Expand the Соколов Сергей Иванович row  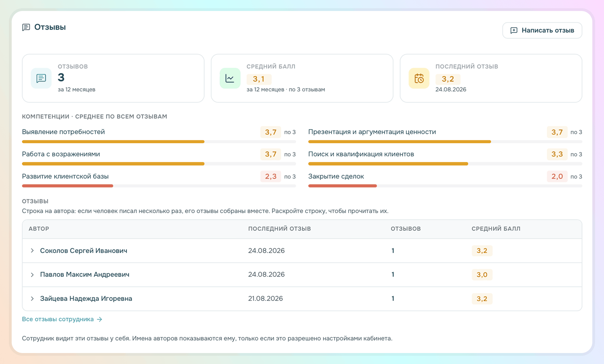click(32, 251)
